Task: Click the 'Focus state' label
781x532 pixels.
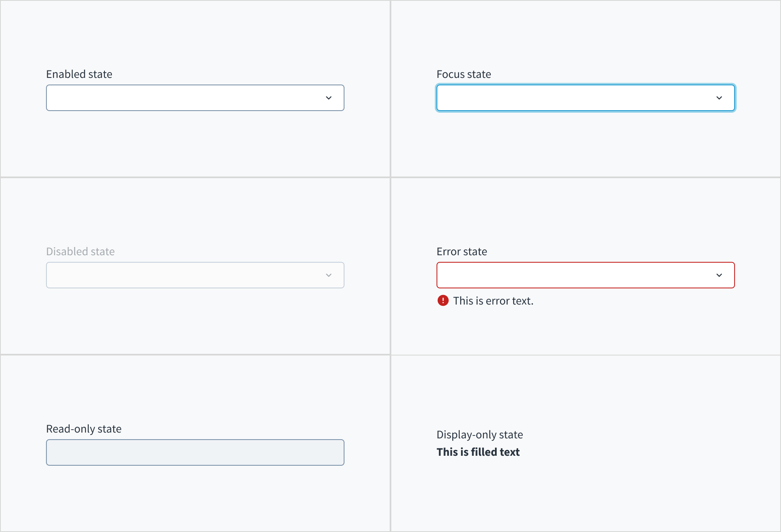Action: (463, 74)
